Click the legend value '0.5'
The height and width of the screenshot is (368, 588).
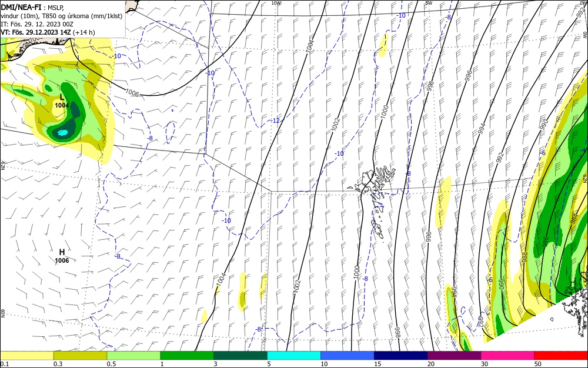(x=111, y=364)
